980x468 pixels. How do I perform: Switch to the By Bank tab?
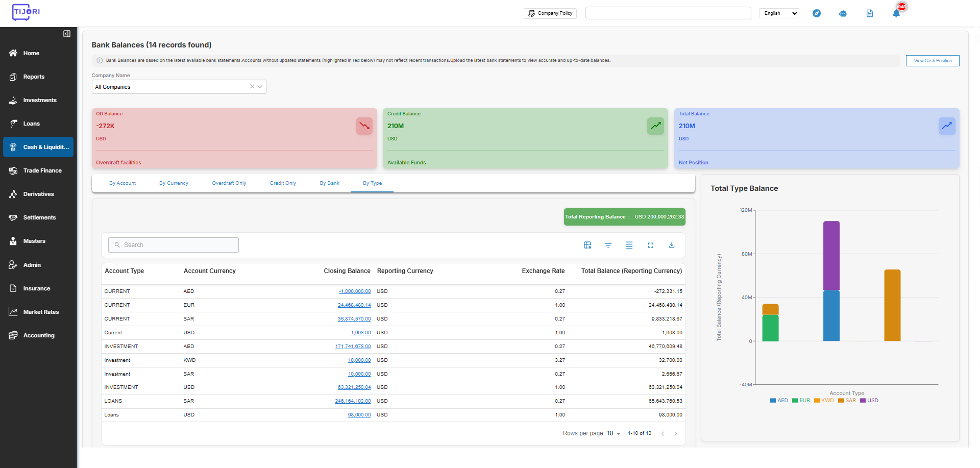point(330,183)
